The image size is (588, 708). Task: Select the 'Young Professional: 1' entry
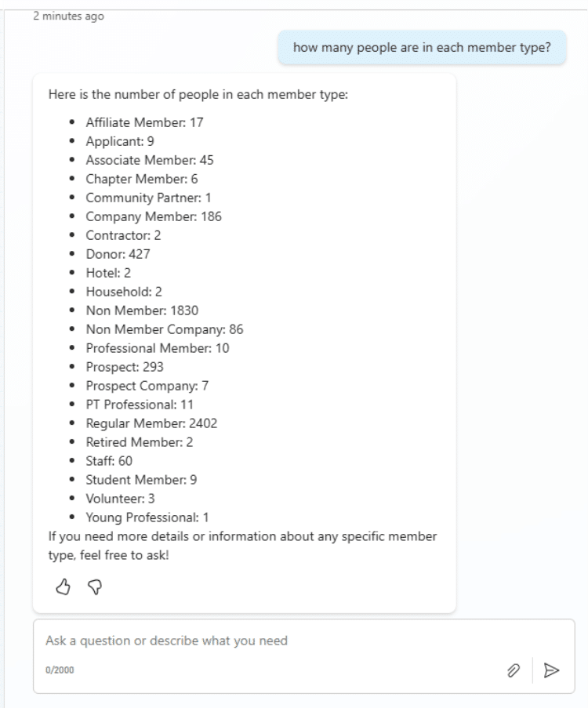147,517
